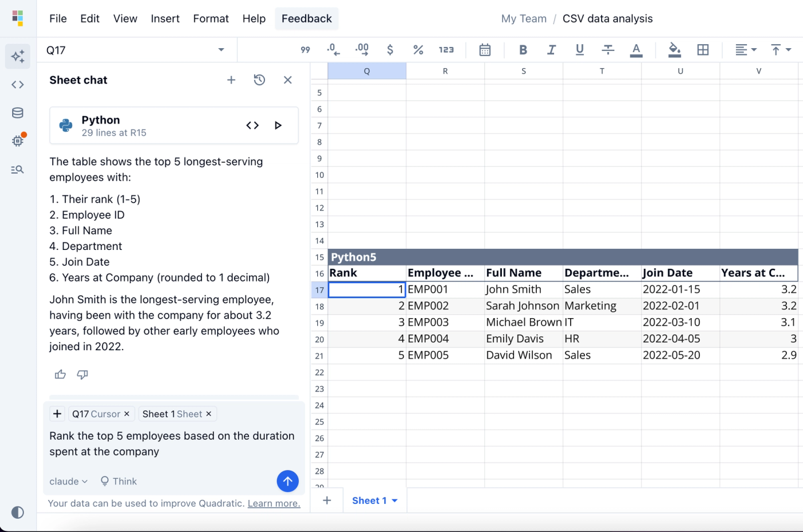Open the code editor sidebar icon
The height and width of the screenshot is (532, 803).
tap(18, 85)
